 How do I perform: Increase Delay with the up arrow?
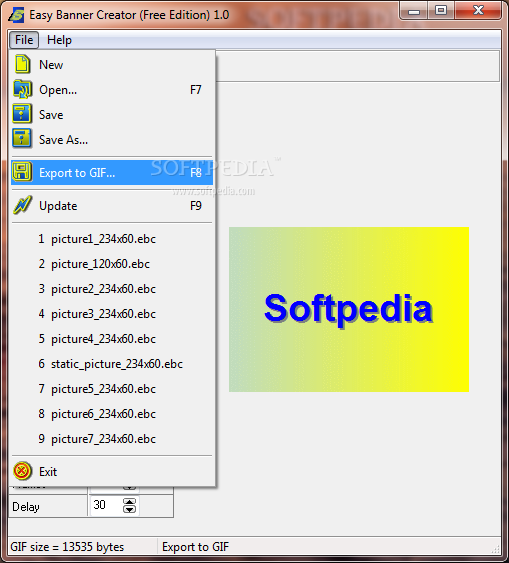coord(129,502)
